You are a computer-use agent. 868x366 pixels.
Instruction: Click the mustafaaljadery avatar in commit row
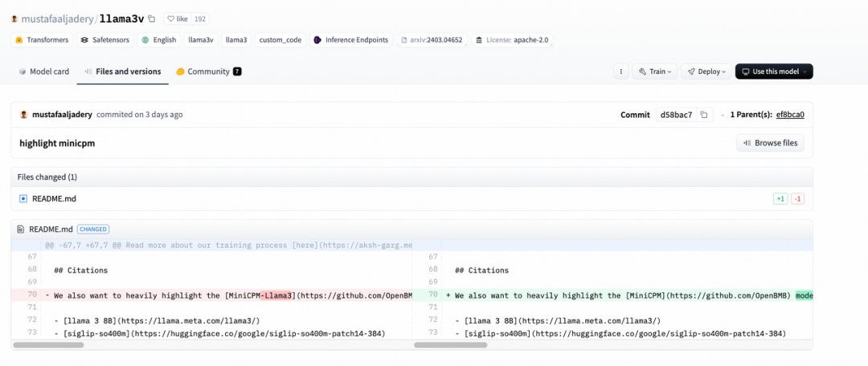click(x=24, y=115)
